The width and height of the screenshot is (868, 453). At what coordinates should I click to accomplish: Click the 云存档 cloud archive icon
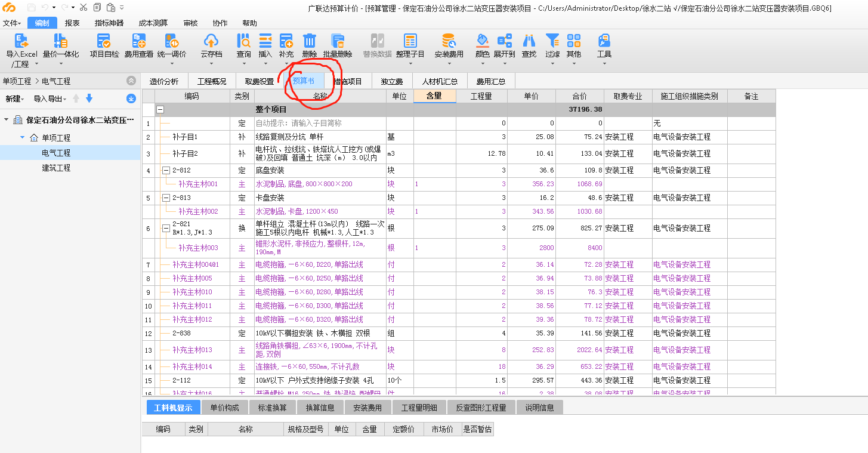(x=211, y=41)
